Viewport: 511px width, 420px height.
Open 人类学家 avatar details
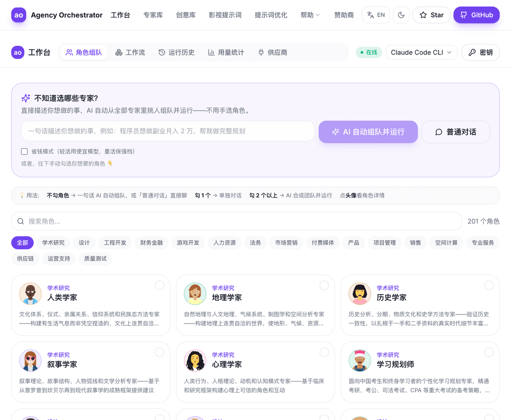tap(30, 294)
